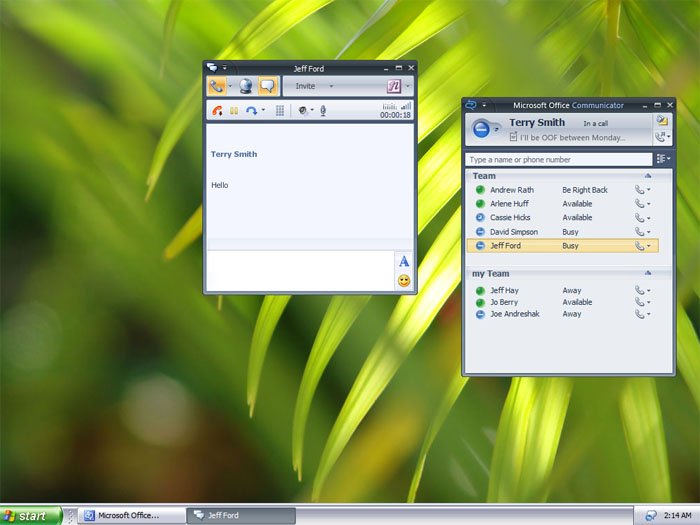Open the Jeff Ford window menu icon
The image size is (700, 525).
point(212,68)
